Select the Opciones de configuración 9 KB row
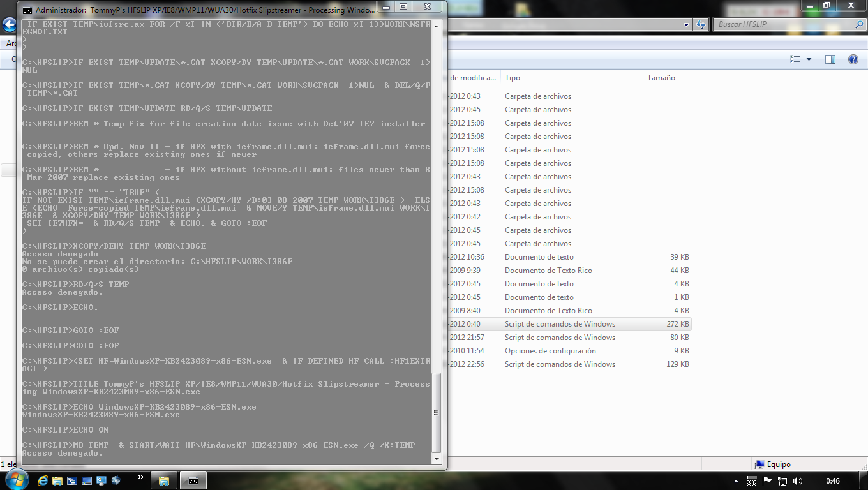Screen dimensions: 868x490 point(569,351)
